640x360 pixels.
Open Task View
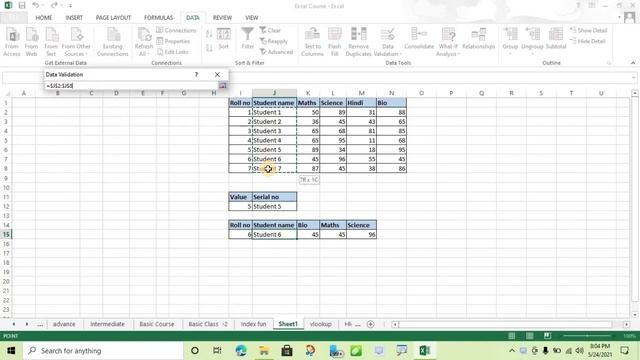(x=217, y=351)
